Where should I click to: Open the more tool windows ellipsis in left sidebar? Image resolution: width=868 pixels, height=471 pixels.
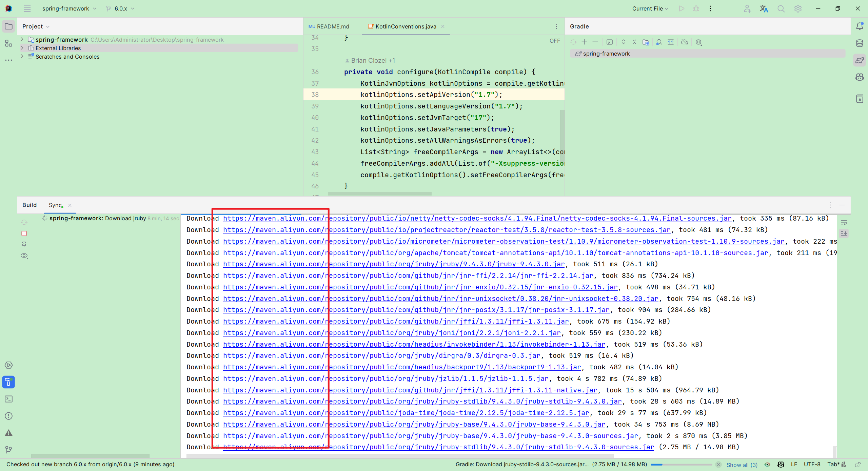coord(8,60)
